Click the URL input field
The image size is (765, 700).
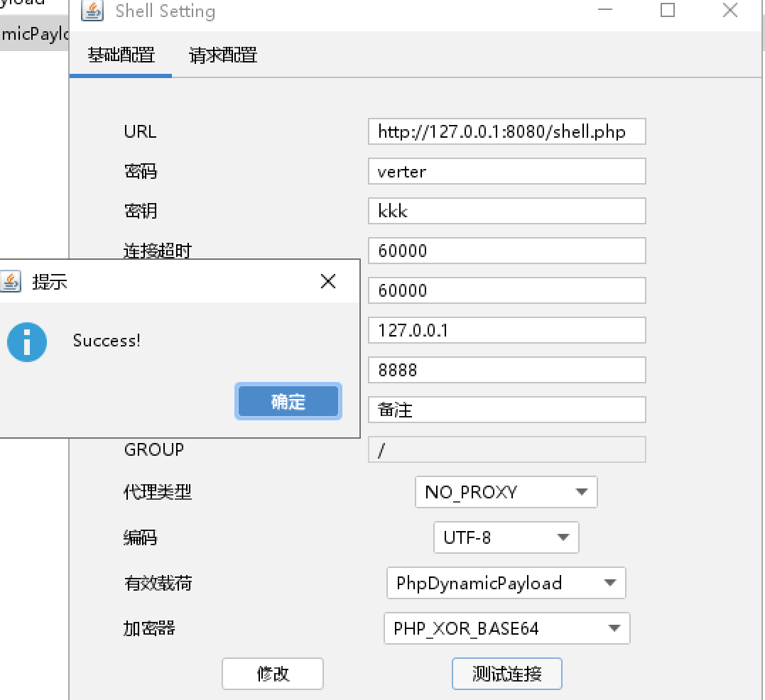point(506,132)
